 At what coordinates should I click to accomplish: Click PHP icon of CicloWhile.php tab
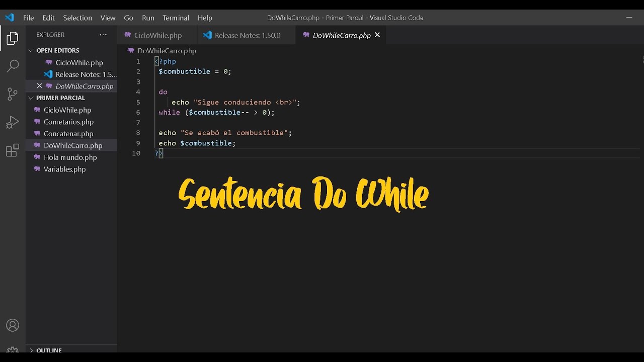click(x=127, y=35)
